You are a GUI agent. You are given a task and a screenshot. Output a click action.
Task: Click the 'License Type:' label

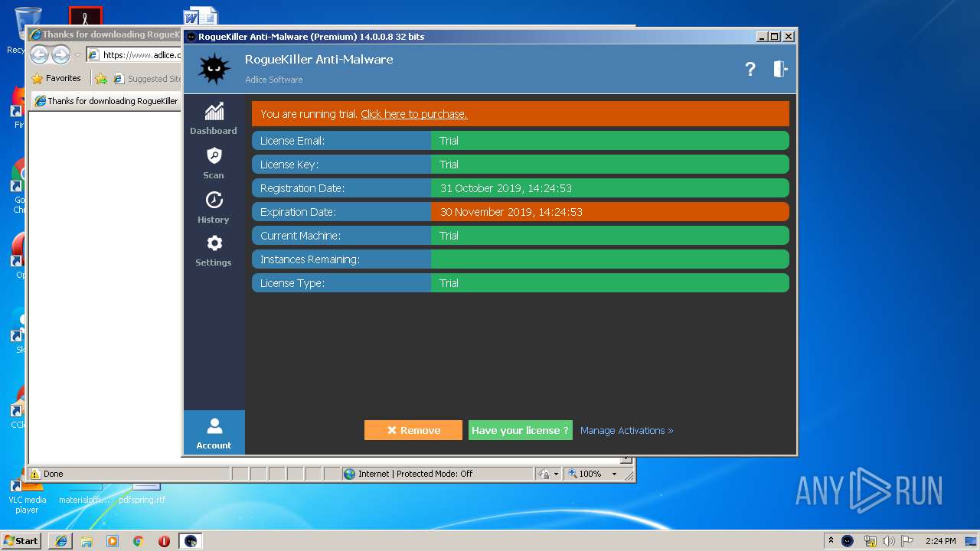pos(292,283)
